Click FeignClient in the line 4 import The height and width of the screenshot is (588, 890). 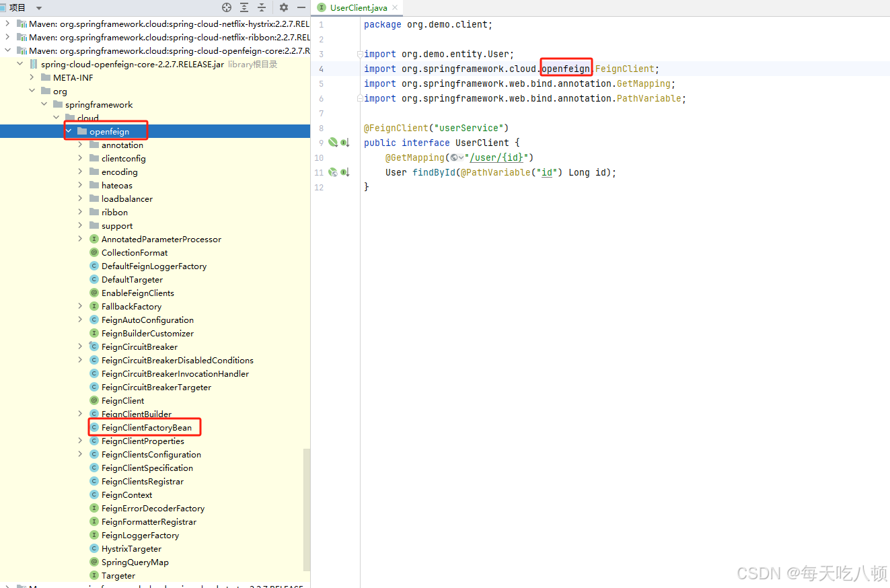[625, 69]
